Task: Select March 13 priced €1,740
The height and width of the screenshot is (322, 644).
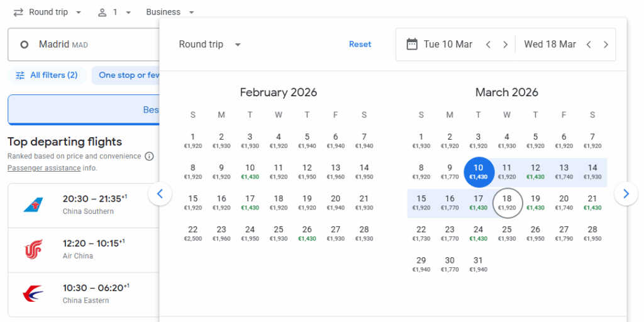Action: point(564,172)
